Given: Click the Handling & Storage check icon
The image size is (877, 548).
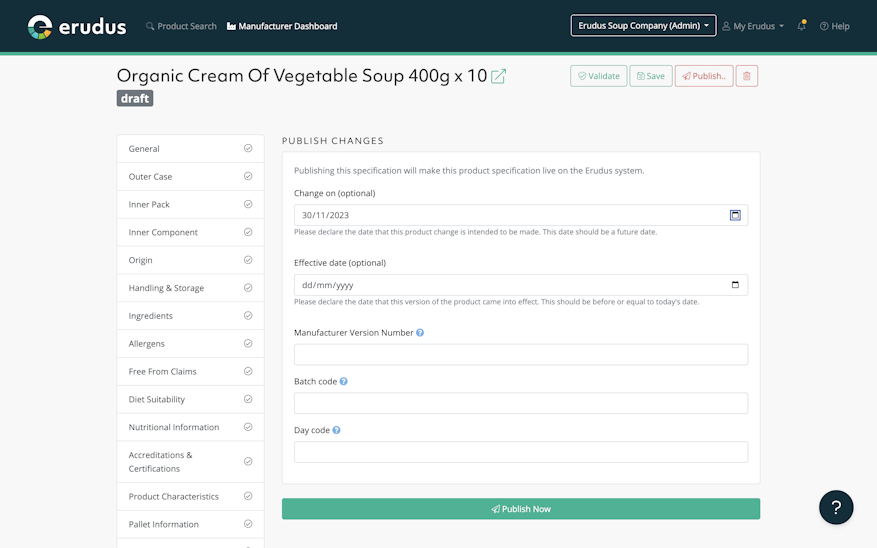Looking at the screenshot, I should tap(248, 288).
